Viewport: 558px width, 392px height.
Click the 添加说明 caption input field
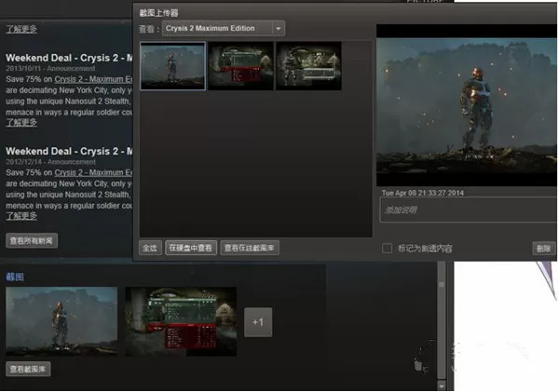click(x=469, y=210)
